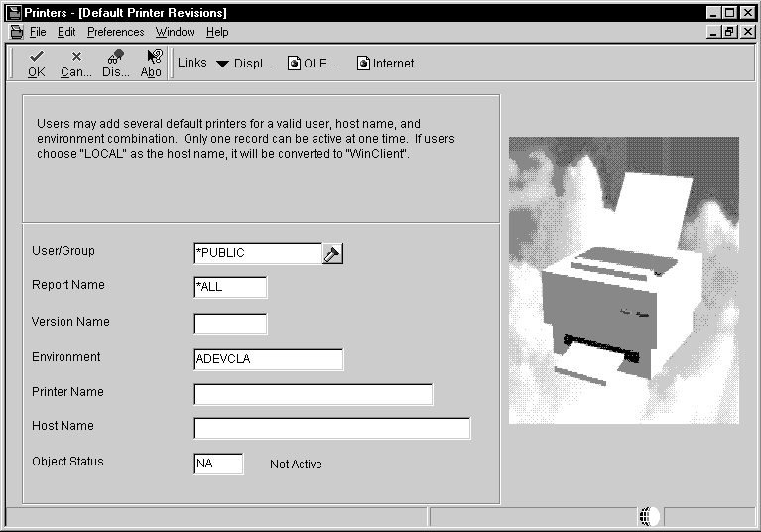Click the printer illustration image

[x=624, y=280]
